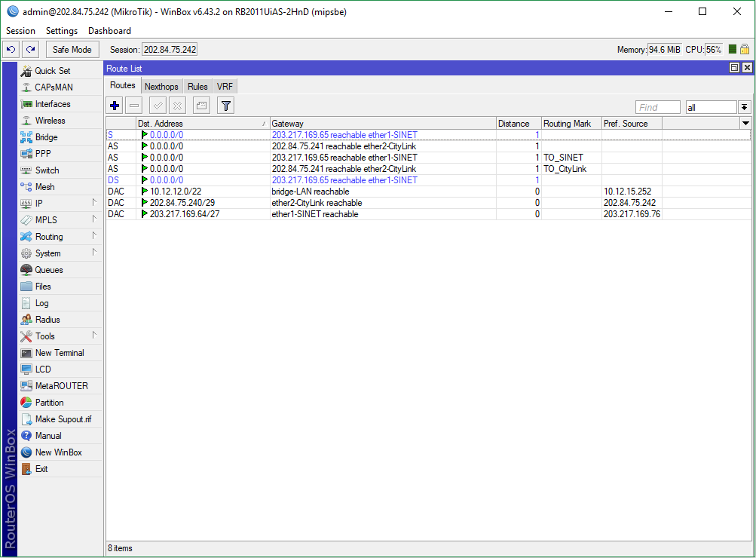756x558 pixels.
Task: Switch to the VRF tab
Action: click(x=225, y=86)
